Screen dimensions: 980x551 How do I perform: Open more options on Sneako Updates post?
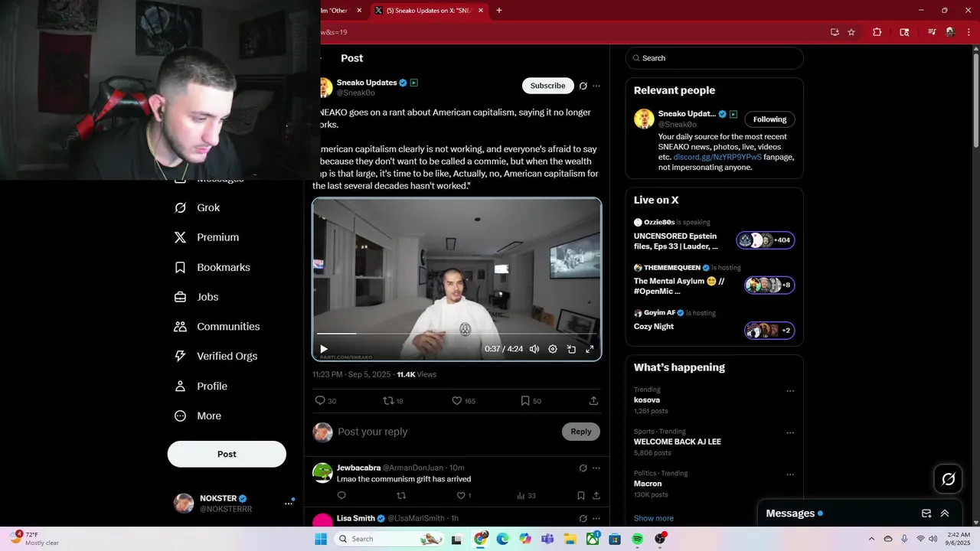[x=596, y=86]
